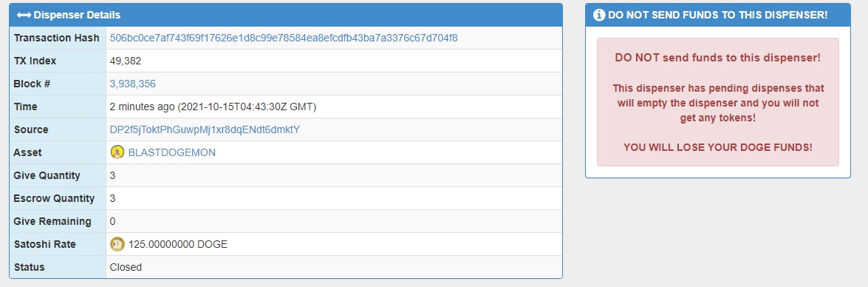Screen dimensions: 868x287
Task: Click the Closed status value
Action: (126, 267)
